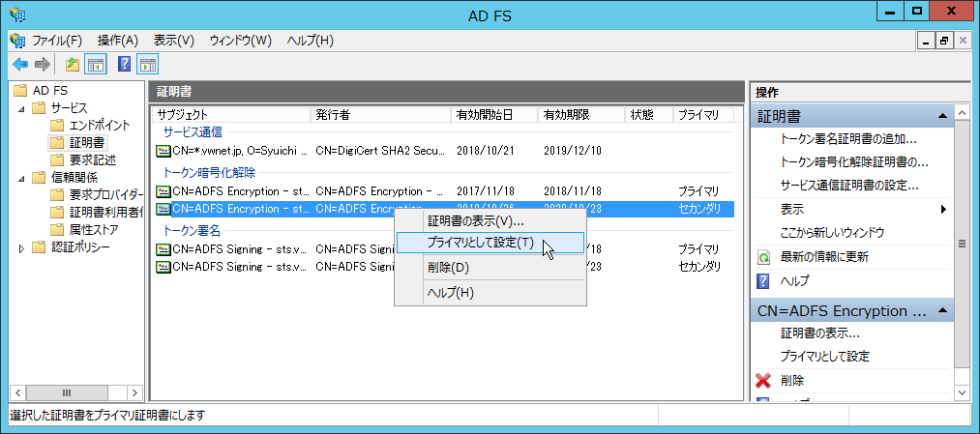Click 2019/12/10 expiry date cell
This screenshot has height=434, width=980.
point(573,151)
